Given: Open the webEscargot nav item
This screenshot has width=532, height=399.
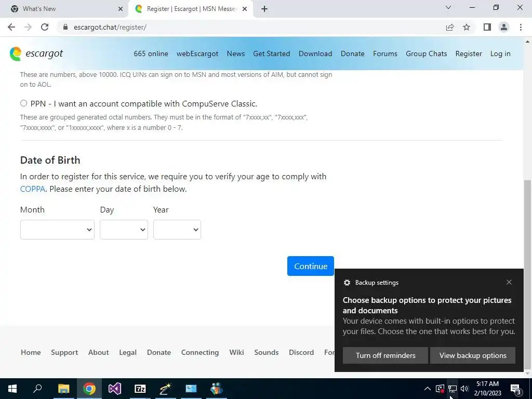Looking at the screenshot, I should point(197,54).
